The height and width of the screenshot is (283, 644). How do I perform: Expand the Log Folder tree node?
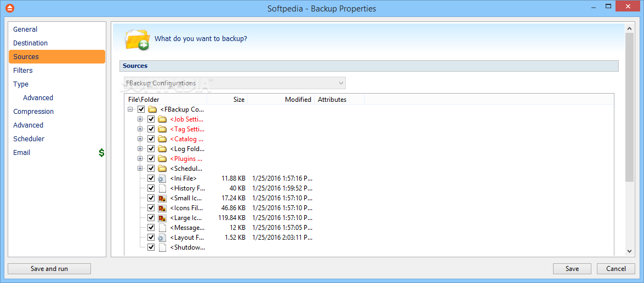(x=140, y=149)
